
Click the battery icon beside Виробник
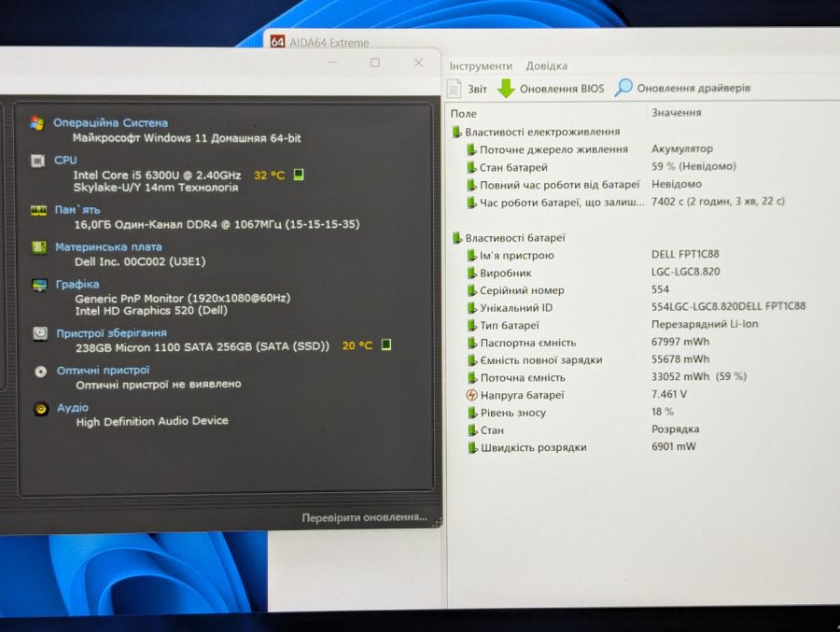pyautogui.click(x=471, y=273)
